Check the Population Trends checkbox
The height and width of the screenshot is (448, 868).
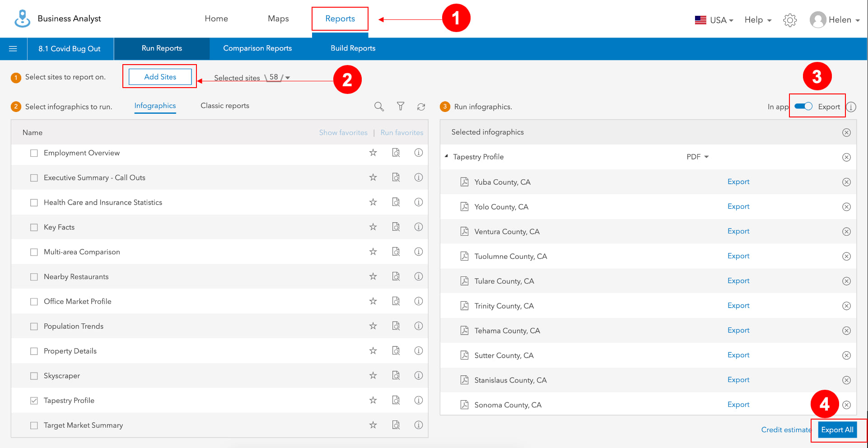[34, 326]
